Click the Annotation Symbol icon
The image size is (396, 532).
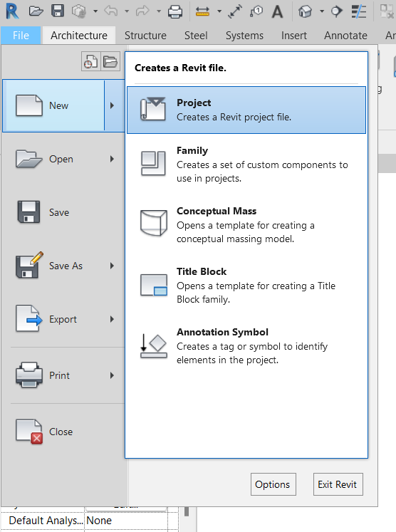[153, 346]
